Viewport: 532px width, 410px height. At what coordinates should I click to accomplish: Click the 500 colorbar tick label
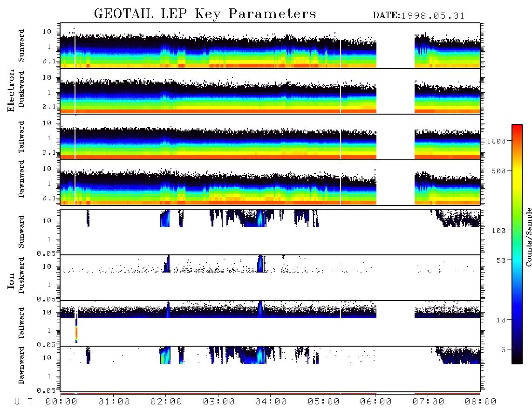point(499,171)
